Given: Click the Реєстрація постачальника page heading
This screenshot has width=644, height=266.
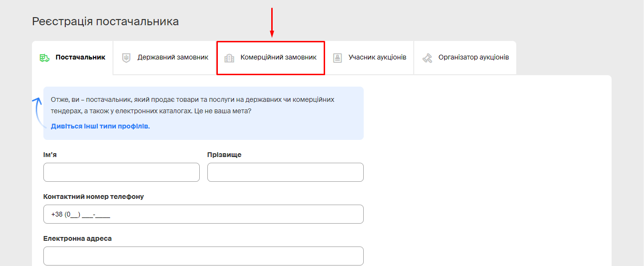Looking at the screenshot, I should tap(105, 21).
